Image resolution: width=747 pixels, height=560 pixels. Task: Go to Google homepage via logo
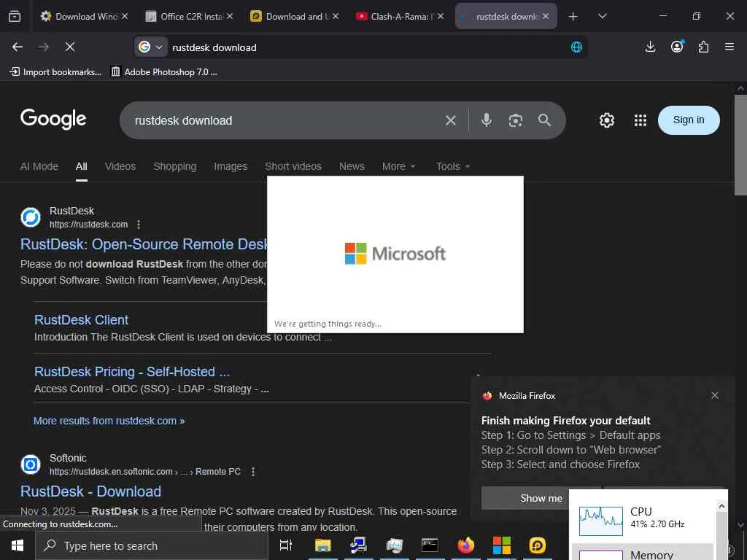(x=53, y=119)
